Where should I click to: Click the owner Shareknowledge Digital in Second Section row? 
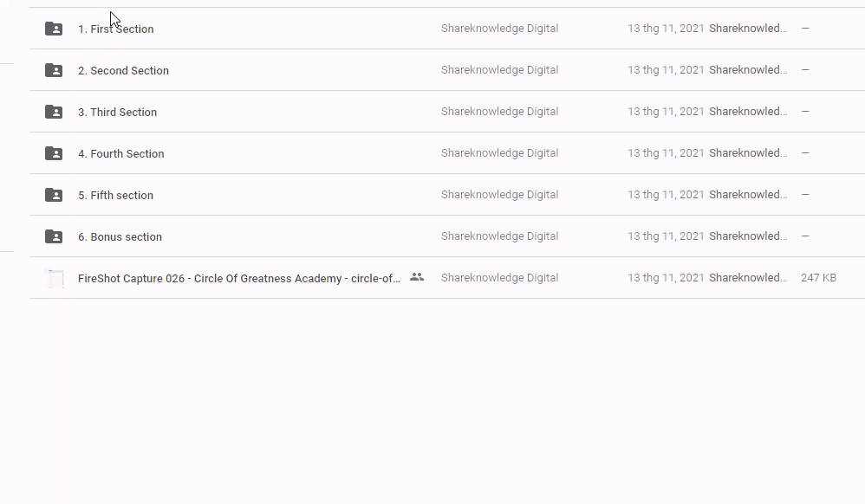pyautogui.click(x=500, y=70)
